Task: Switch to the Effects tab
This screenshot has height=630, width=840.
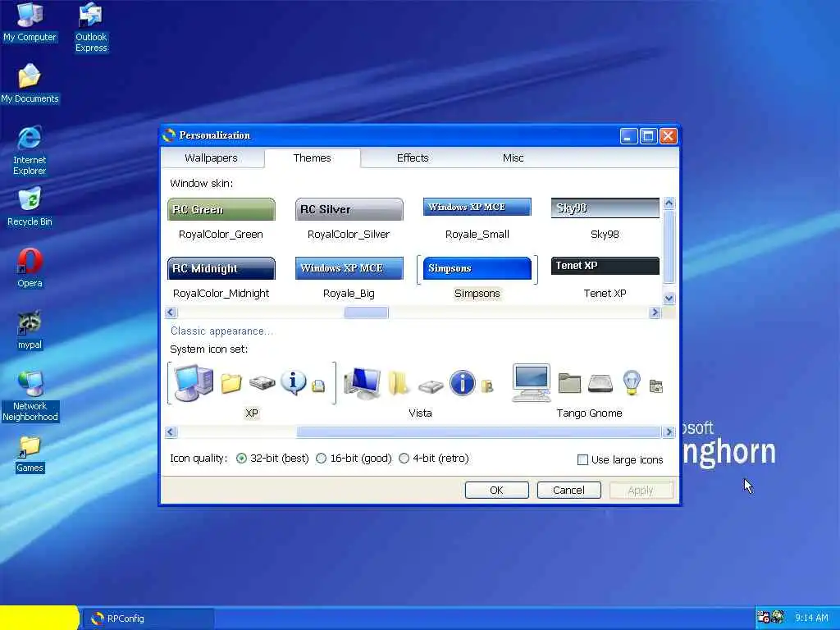Action: tap(413, 158)
